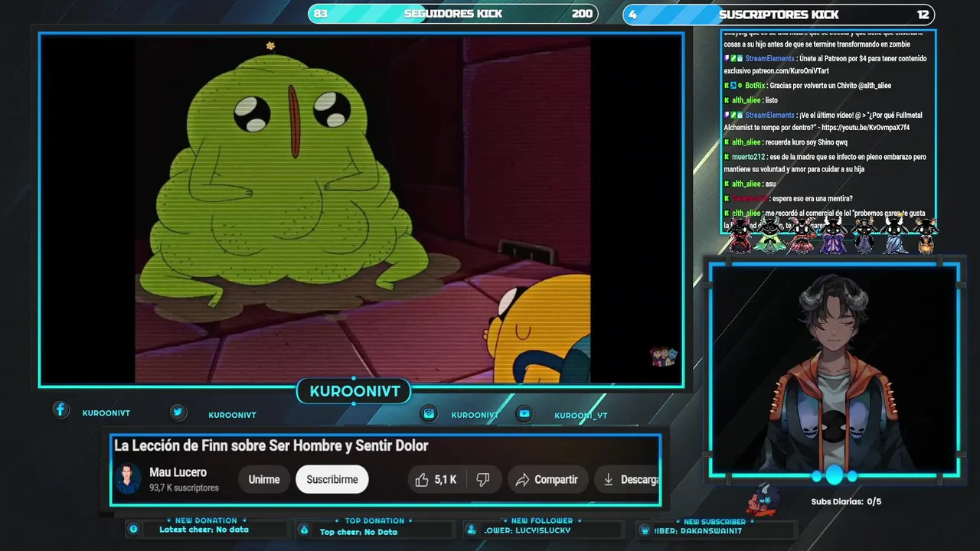Click the Subs Diarias 0/5 counter

click(x=846, y=502)
